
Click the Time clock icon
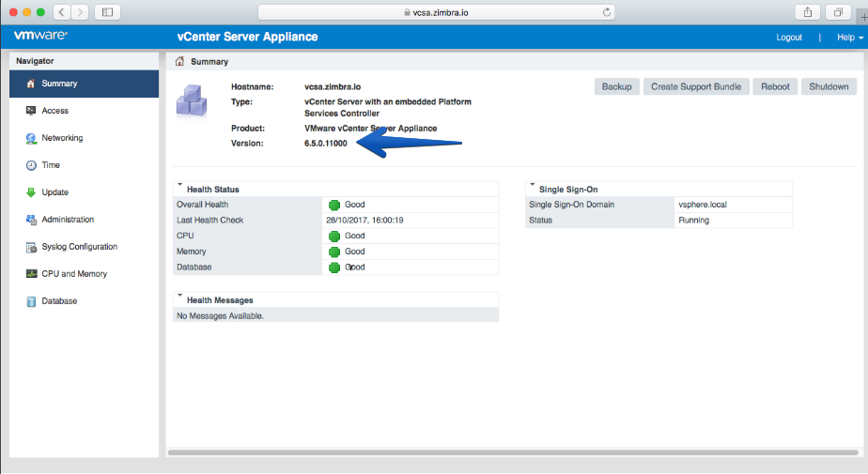(31, 165)
